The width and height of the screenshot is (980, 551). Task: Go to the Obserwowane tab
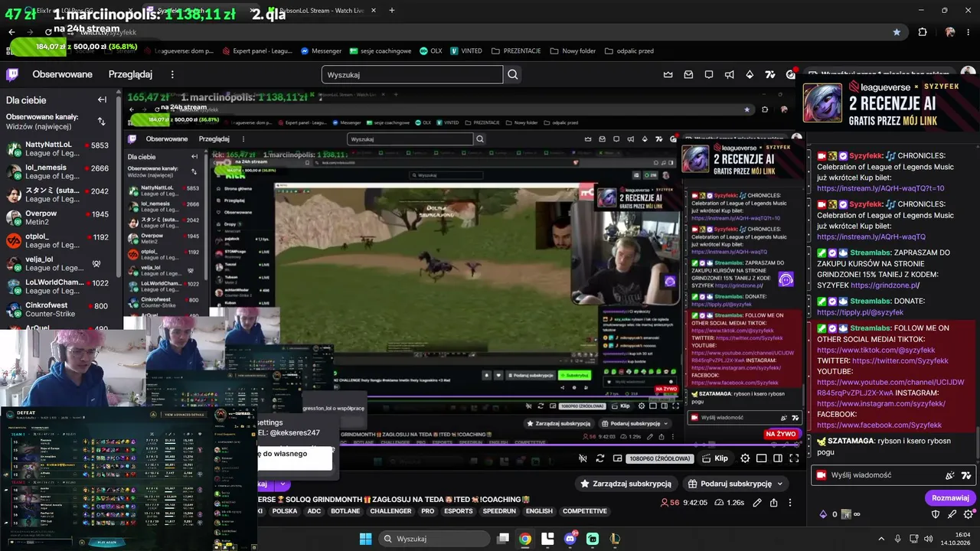tap(62, 74)
